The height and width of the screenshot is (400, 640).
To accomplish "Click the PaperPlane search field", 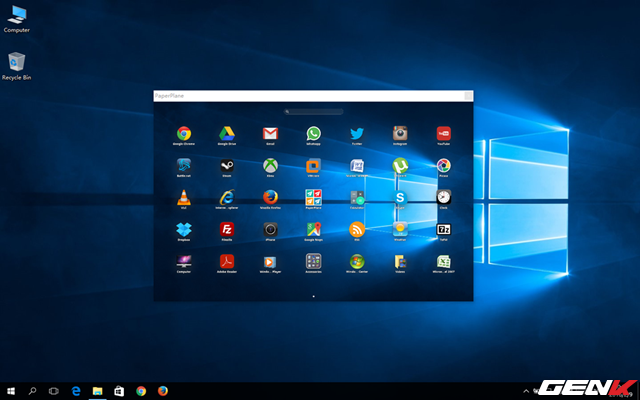I will [314, 112].
